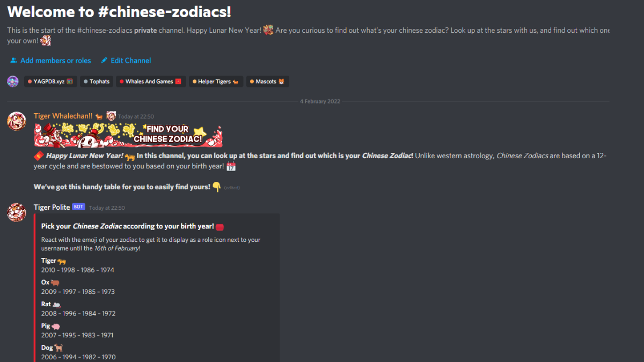Click the pig emoji beside Pig

tap(56, 326)
